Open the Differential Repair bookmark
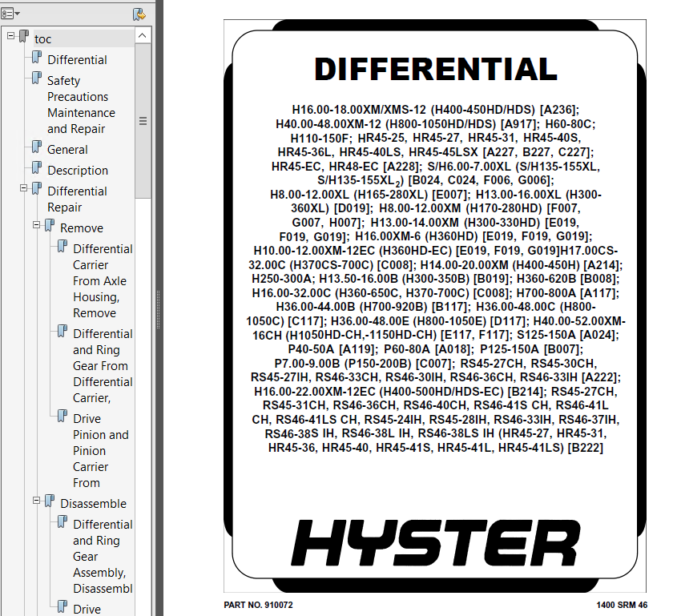673x616 pixels. 77,199
